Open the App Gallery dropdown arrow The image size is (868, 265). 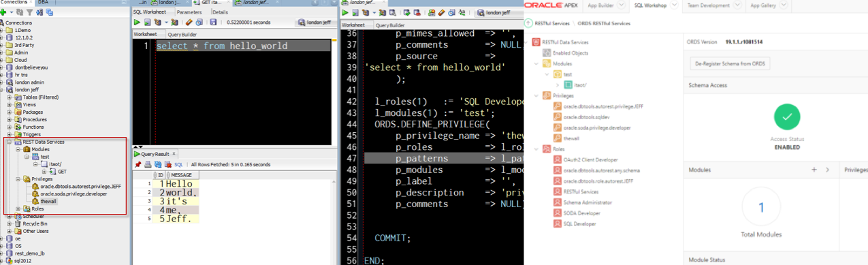coord(784,5)
